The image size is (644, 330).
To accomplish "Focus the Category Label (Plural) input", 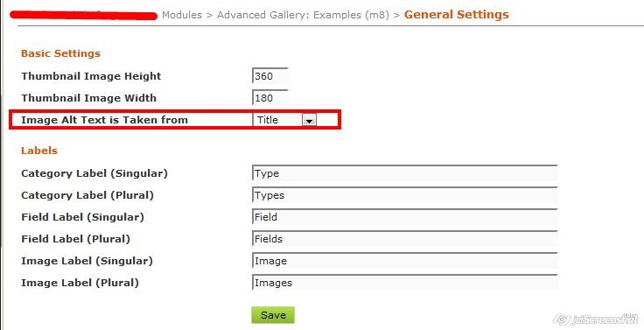I will (404, 195).
